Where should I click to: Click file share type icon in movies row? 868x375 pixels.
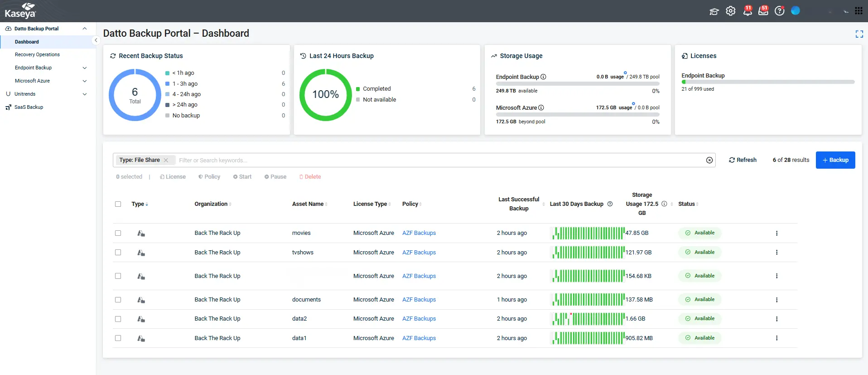click(x=141, y=233)
